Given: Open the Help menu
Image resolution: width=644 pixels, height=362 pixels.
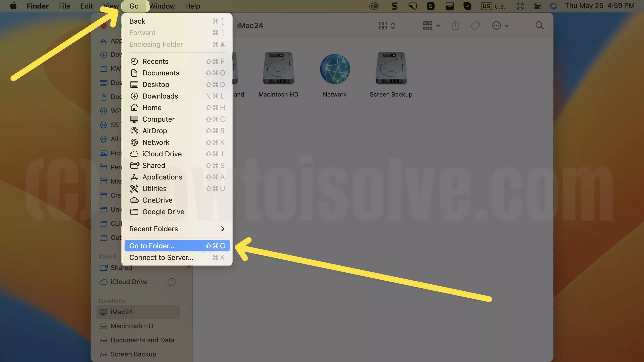Looking at the screenshot, I should 192,6.
